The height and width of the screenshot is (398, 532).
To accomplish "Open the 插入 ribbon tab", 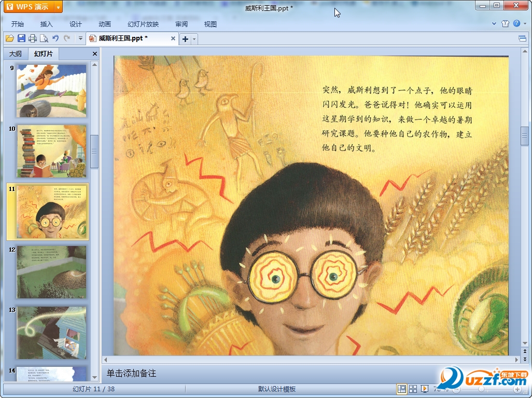I will tap(47, 24).
